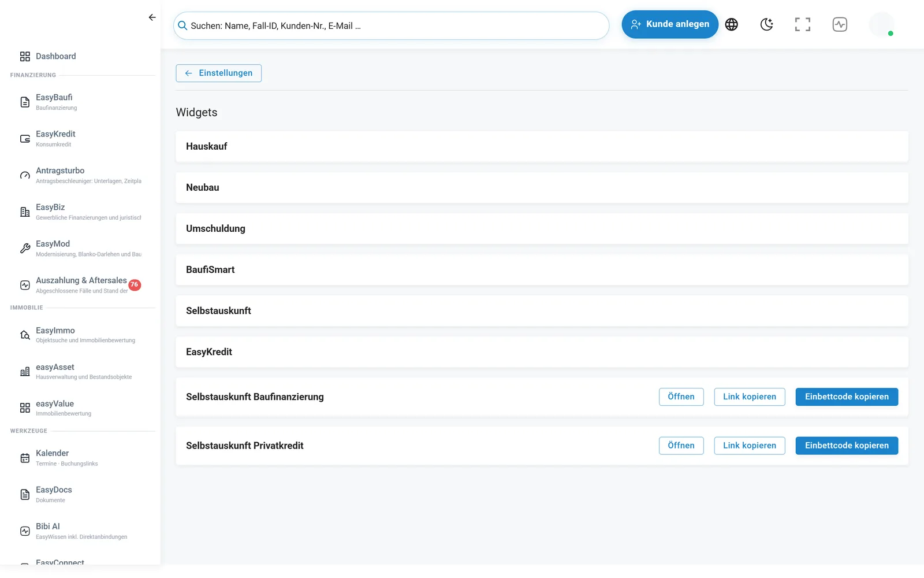
Task: Collapse sidebar with the back arrow icon
Action: pos(152,17)
